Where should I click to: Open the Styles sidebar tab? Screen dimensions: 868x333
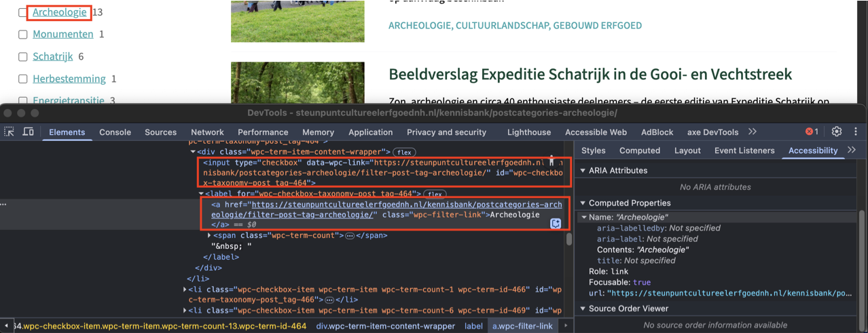point(593,151)
